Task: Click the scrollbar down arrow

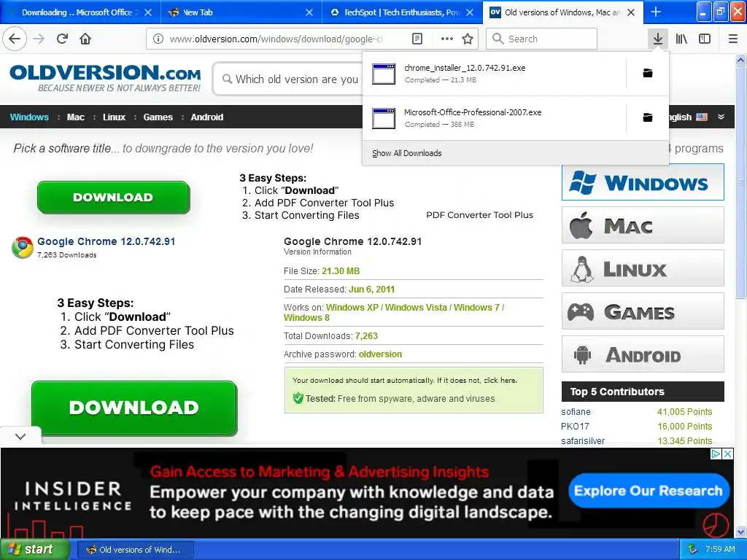Action: click(741, 532)
